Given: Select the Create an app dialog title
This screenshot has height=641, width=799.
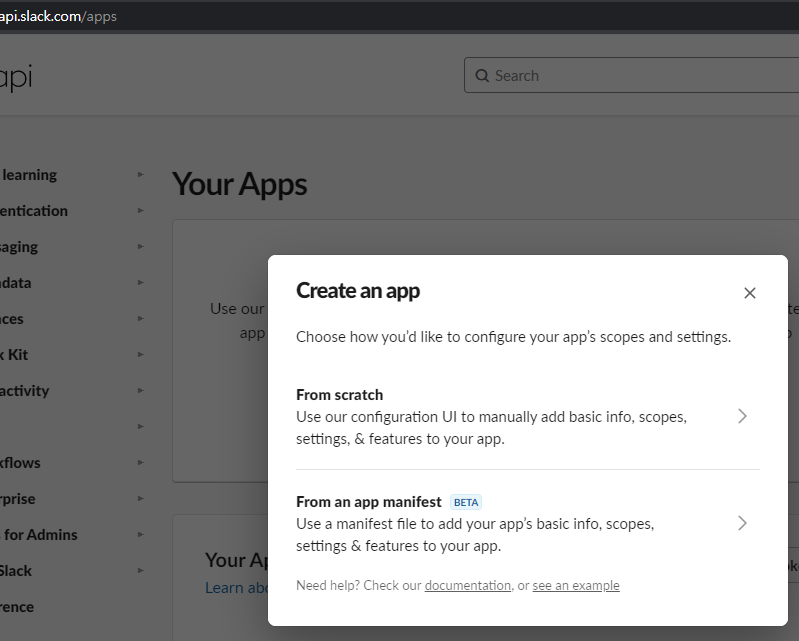Looking at the screenshot, I should (358, 291).
